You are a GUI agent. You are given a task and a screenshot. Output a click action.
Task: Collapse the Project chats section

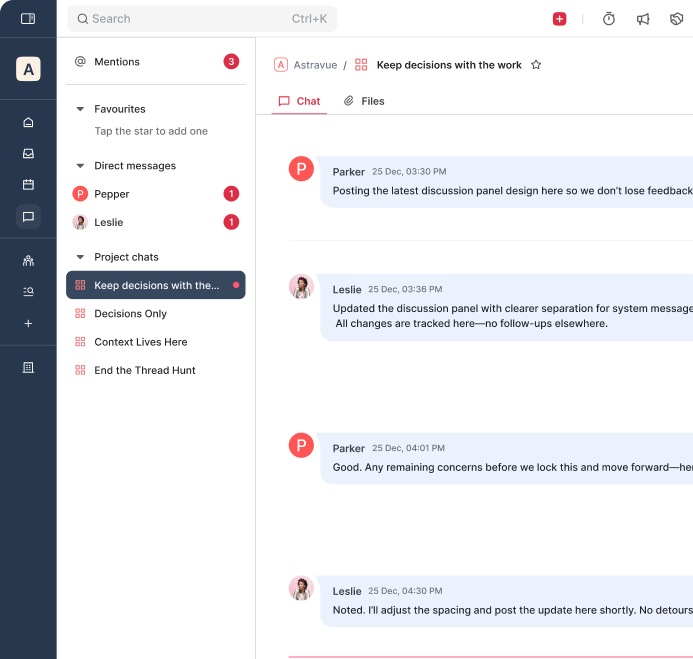click(x=80, y=257)
